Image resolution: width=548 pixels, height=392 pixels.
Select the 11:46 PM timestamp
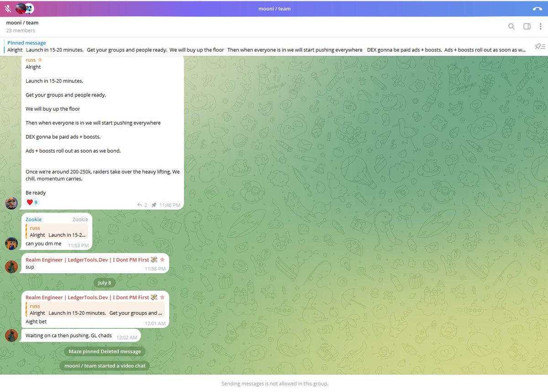(x=169, y=205)
